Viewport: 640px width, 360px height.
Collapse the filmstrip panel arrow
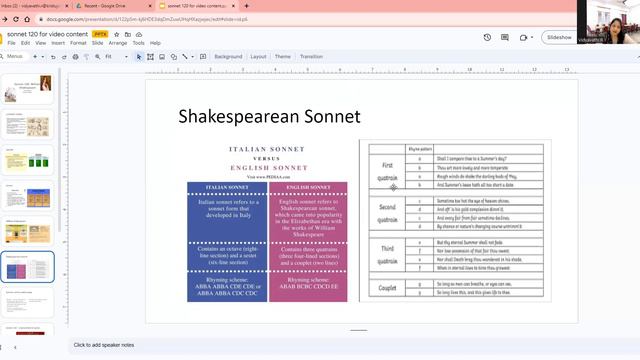coord(15,347)
